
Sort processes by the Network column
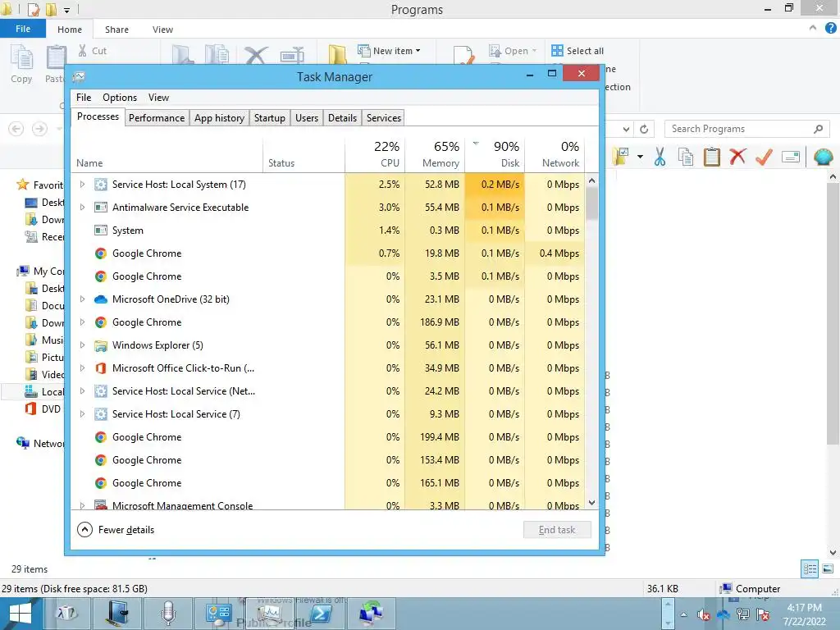[x=555, y=155]
